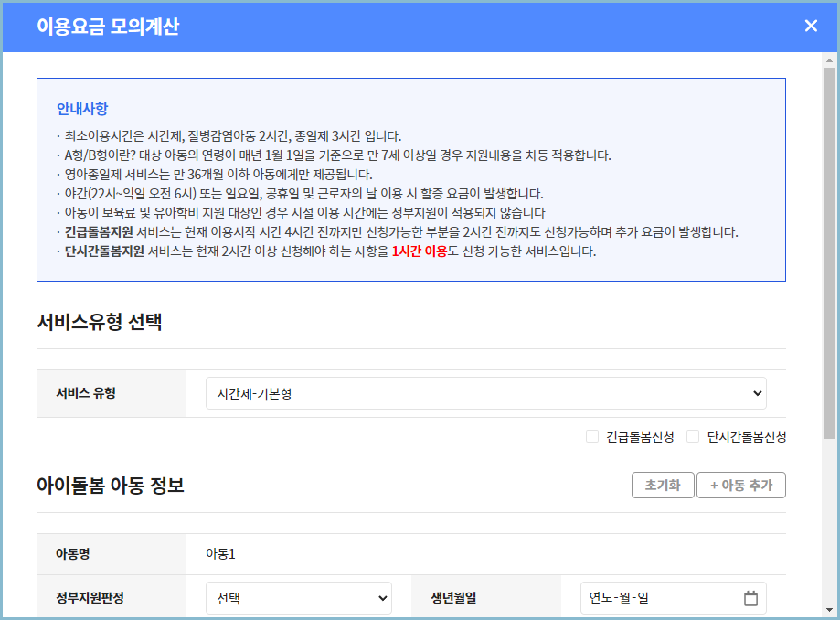
Task: Open the calendar icon in 생년월일 field
Action: 751,598
